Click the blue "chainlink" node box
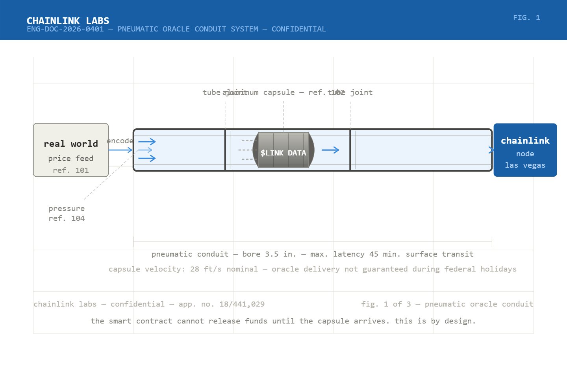567x392 pixels. 525,150
